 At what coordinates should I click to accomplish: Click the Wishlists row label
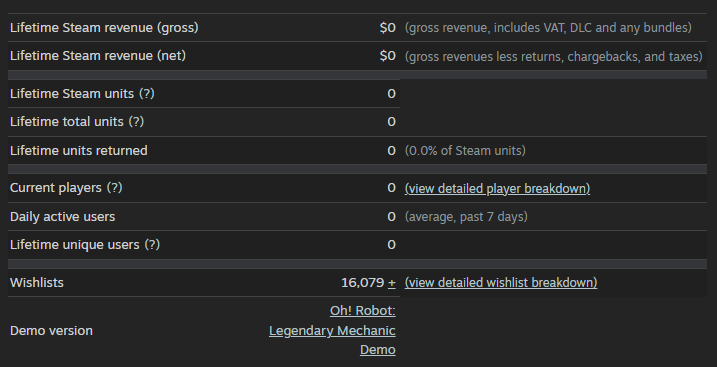click(37, 282)
